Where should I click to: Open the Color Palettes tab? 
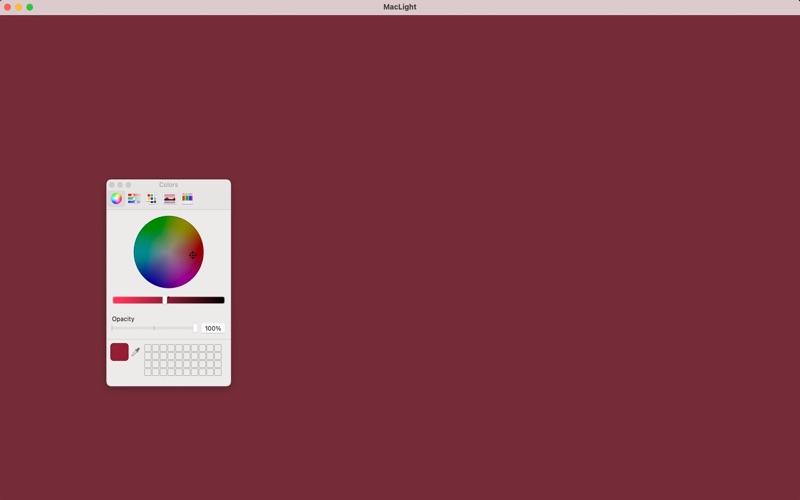[x=152, y=198]
